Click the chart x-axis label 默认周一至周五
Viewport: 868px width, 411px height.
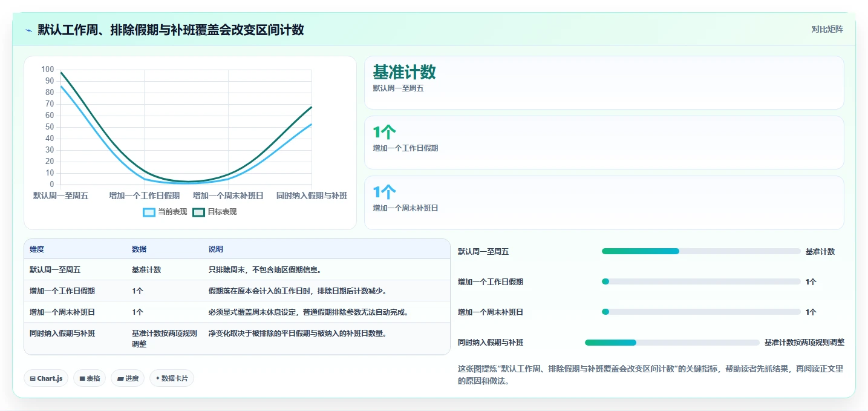click(x=60, y=196)
